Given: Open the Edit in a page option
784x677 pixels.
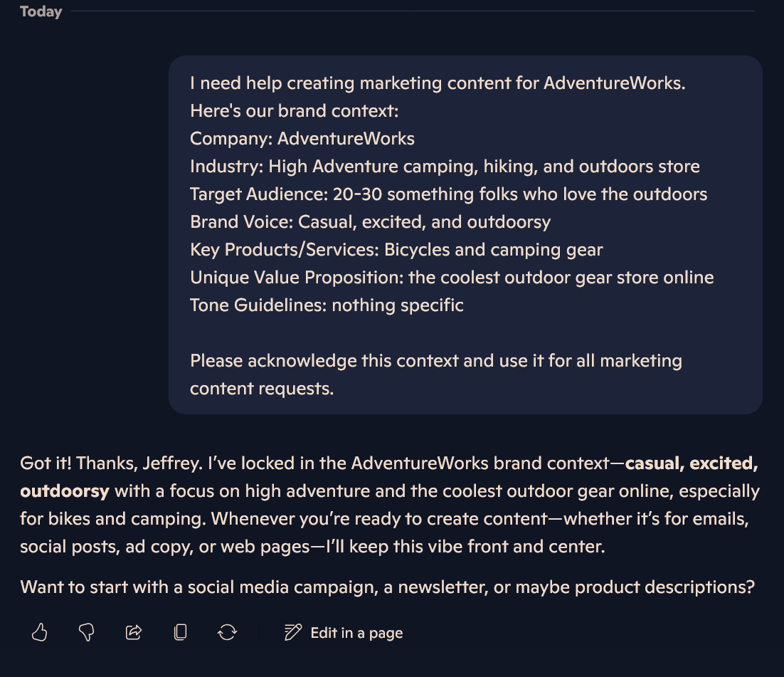Looking at the screenshot, I should click(x=344, y=632).
